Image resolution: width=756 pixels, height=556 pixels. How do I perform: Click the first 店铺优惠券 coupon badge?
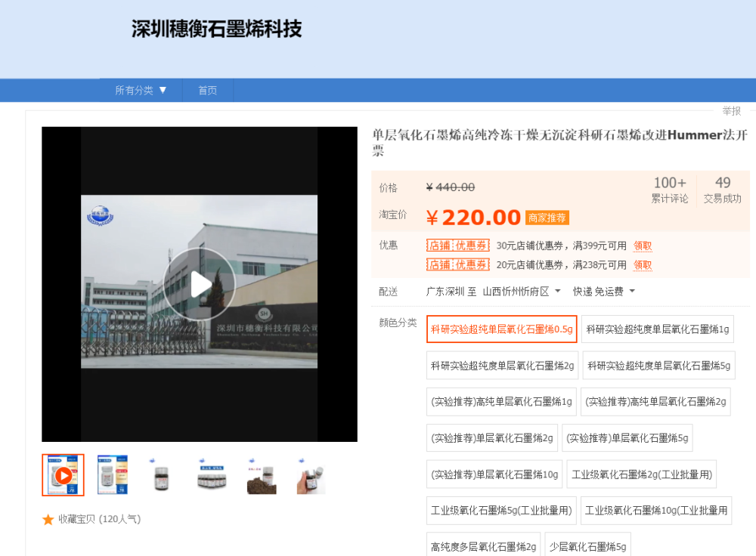[457, 246]
